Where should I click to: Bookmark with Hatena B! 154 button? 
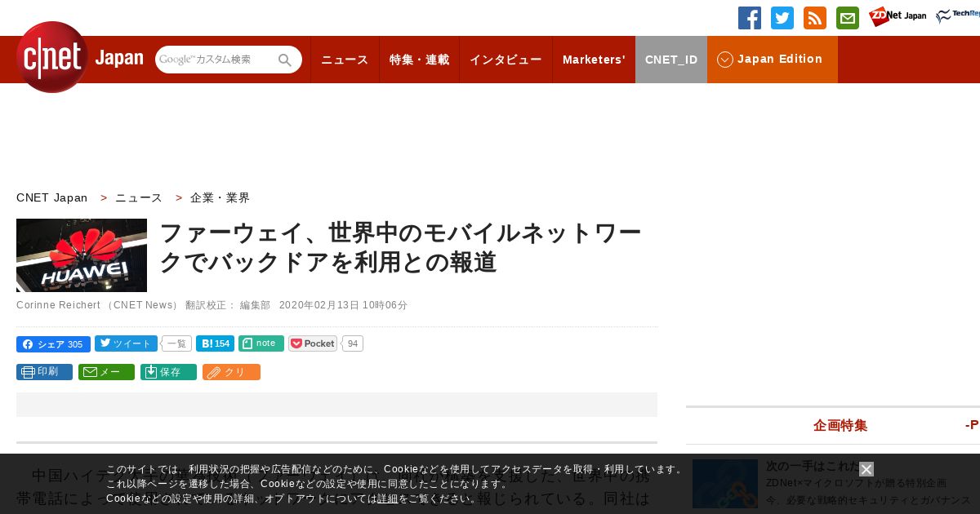click(x=215, y=343)
